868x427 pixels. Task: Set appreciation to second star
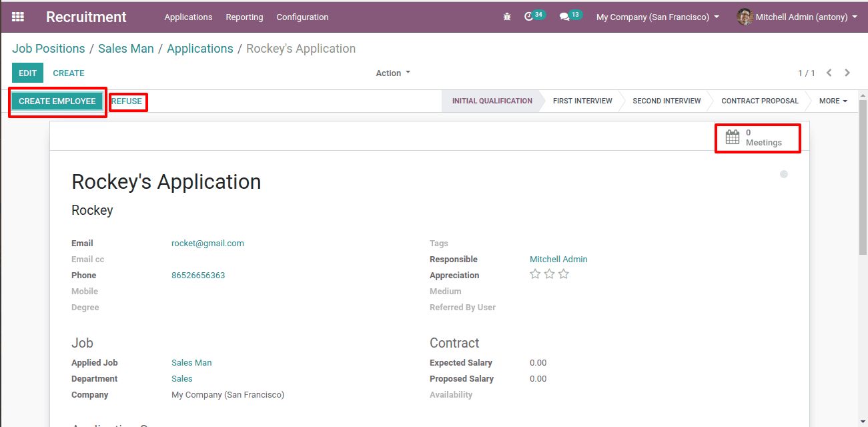coord(549,274)
